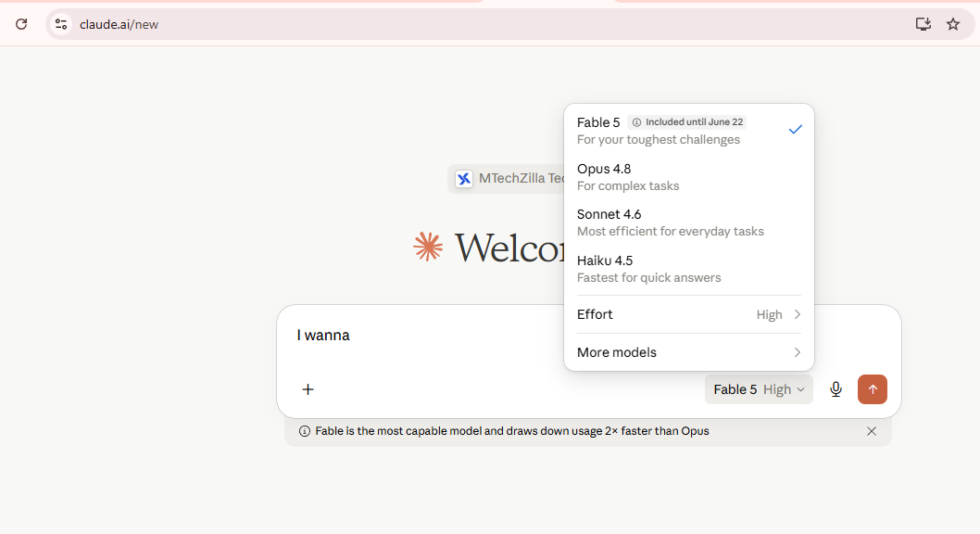
Task: Click the chevron next to Effort High
Action: tap(797, 314)
